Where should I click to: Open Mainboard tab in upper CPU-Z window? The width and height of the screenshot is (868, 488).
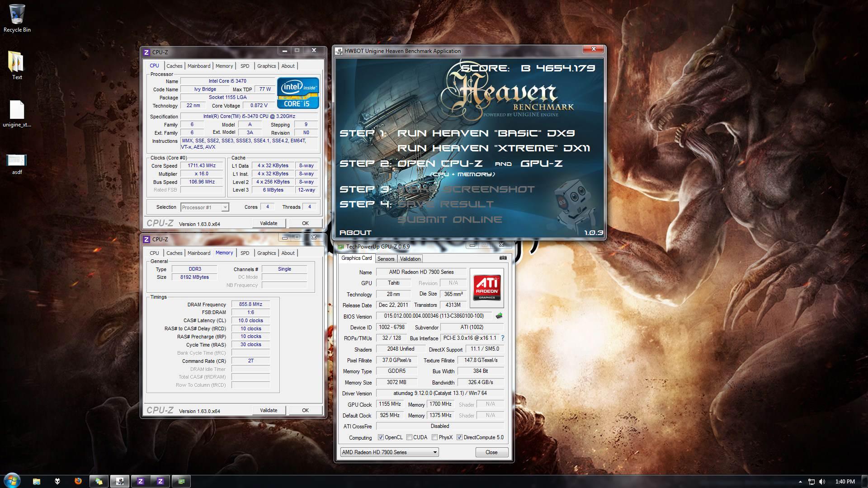199,66
